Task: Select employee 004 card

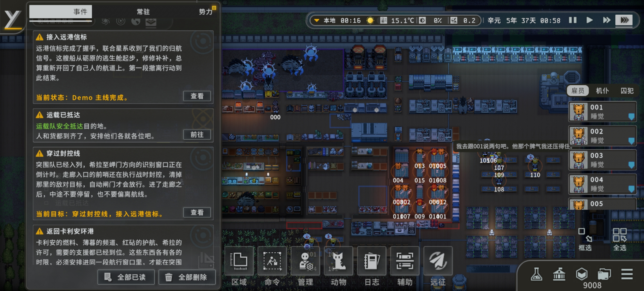Action: point(602,184)
